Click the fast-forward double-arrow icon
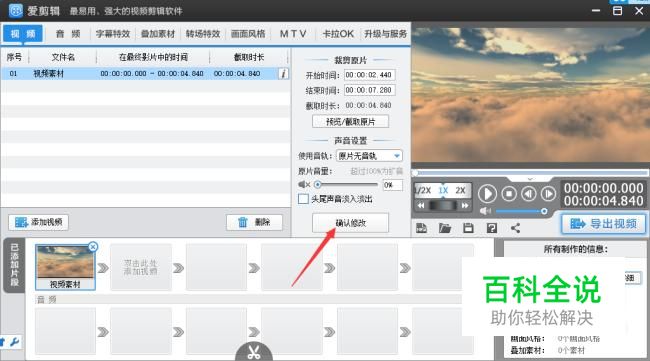The image size is (650, 361). tap(465, 205)
